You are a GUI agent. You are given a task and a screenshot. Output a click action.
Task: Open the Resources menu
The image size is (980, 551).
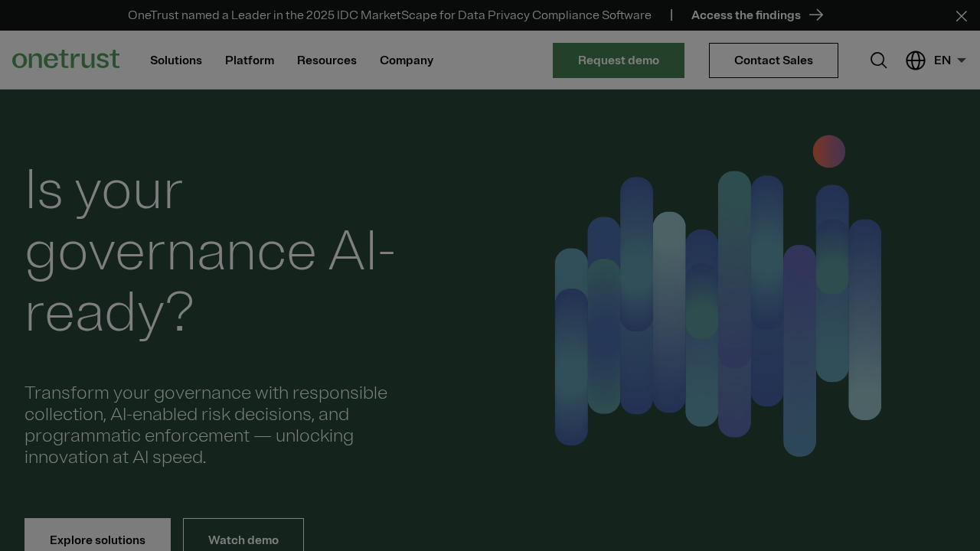click(x=326, y=60)
